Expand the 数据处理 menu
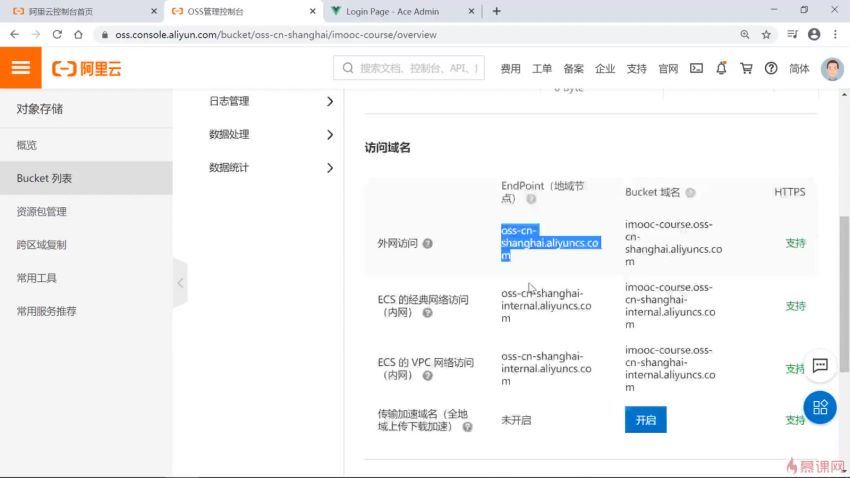 click(x=271, y=134)
